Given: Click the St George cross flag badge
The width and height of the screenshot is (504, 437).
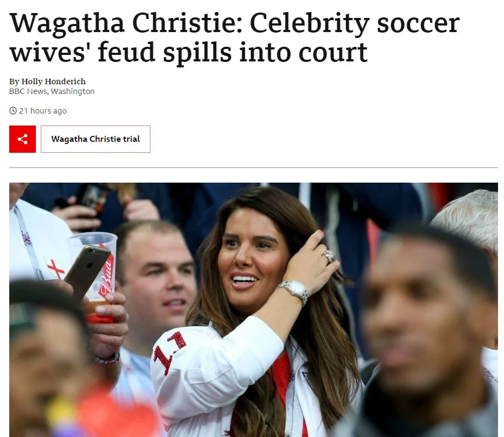Looking at the screenshot, I should click(55, 269).
